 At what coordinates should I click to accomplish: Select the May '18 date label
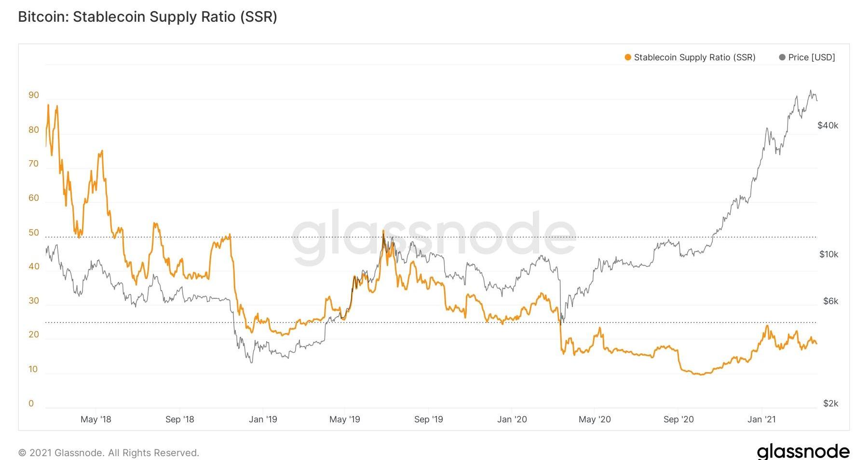(x=95, y=419)
